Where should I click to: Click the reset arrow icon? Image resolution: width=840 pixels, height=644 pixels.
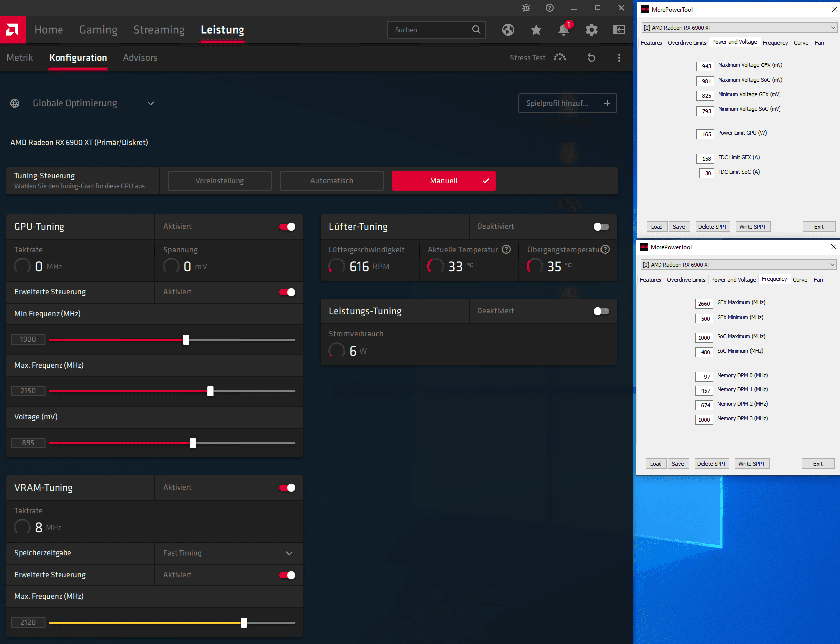coord(591,58)
